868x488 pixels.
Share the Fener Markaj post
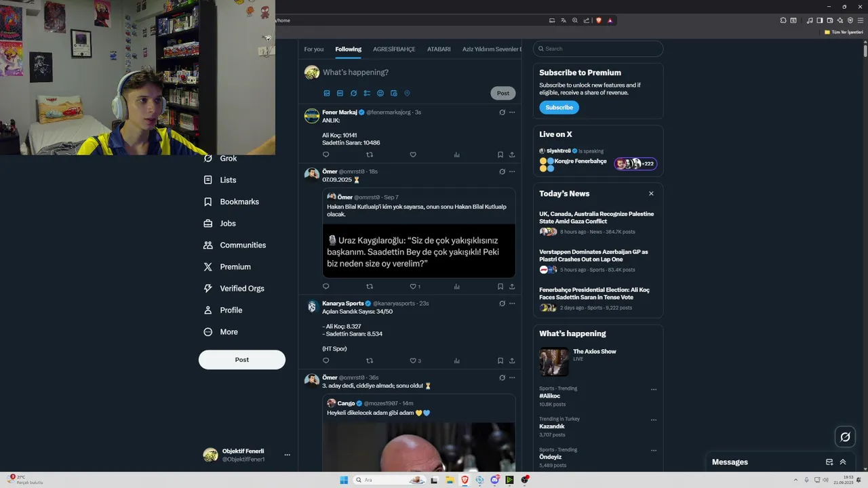coord(512,155)
